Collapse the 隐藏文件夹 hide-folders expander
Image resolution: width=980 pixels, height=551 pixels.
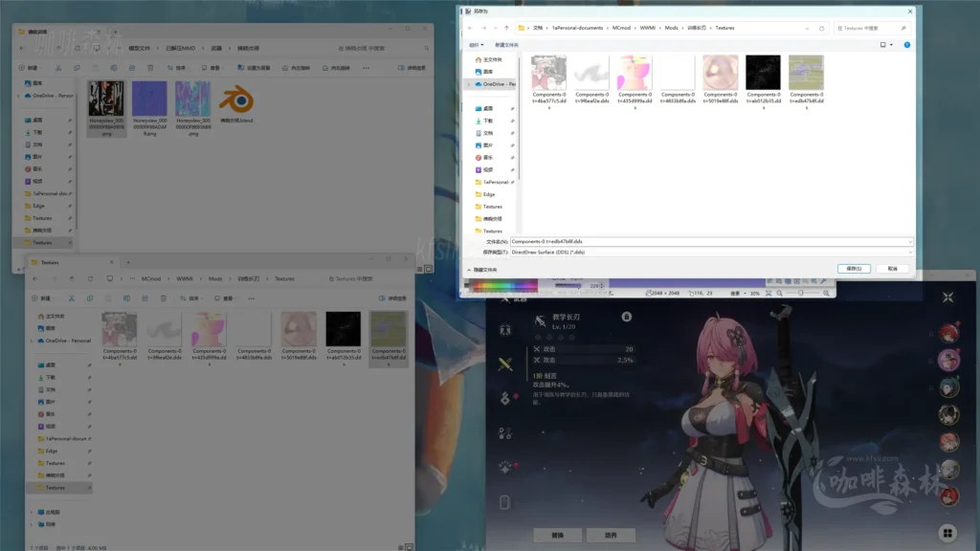(469, 267)
